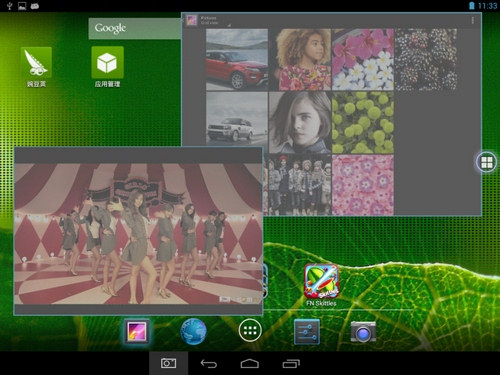Tap the Gallery window's app icon in its header
This screenshot has width=500, height=375.
click(x=191, y=20)
